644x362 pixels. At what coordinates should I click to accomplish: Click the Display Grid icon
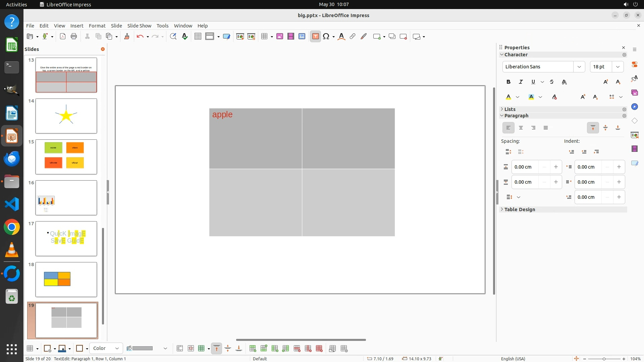point(198,37)
